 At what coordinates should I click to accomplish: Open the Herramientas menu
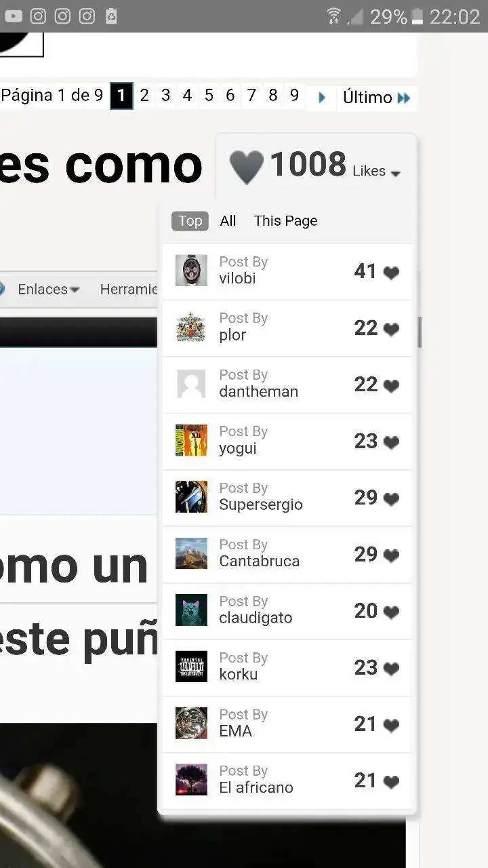pyautogui.click(x=129, y=290)
